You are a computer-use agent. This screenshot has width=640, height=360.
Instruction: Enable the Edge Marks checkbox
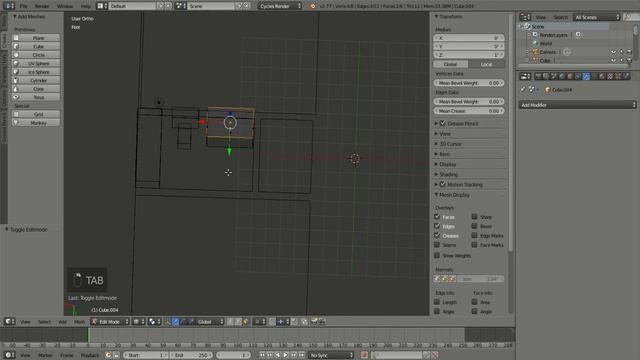[474, 236]
